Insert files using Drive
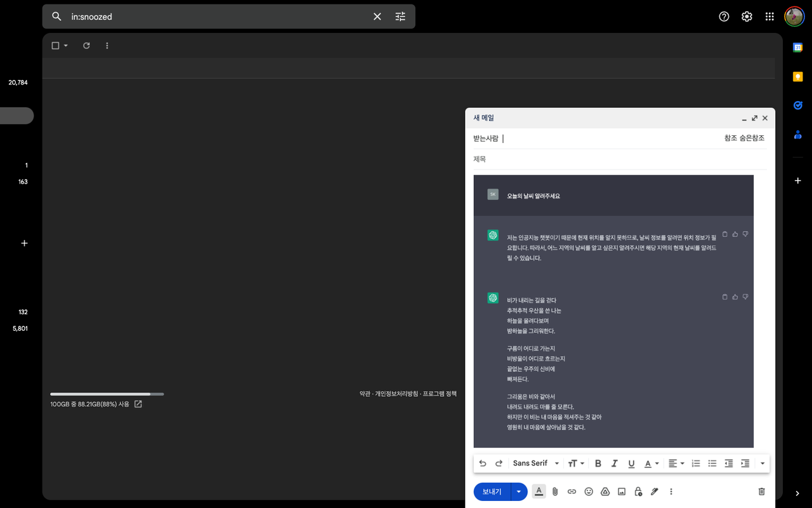This screenshot has width=812, height=508. coord(605,491)
